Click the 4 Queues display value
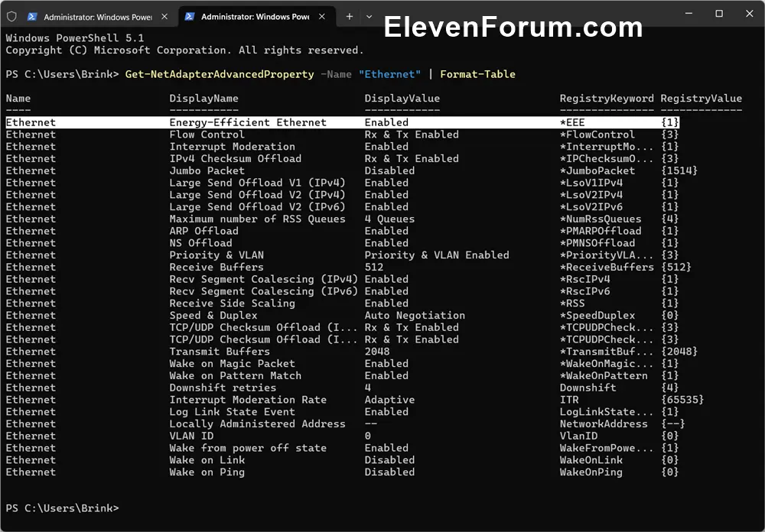 (389, 219)
